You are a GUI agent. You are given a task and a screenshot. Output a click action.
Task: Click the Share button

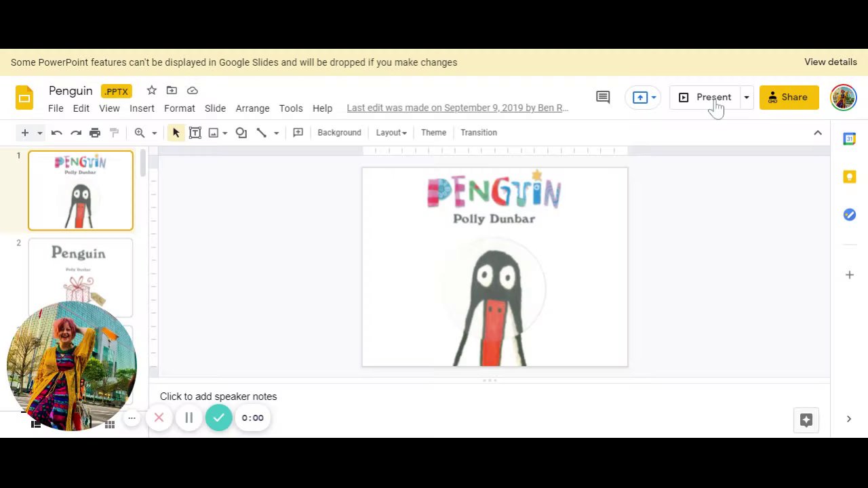tap(789, 98)
